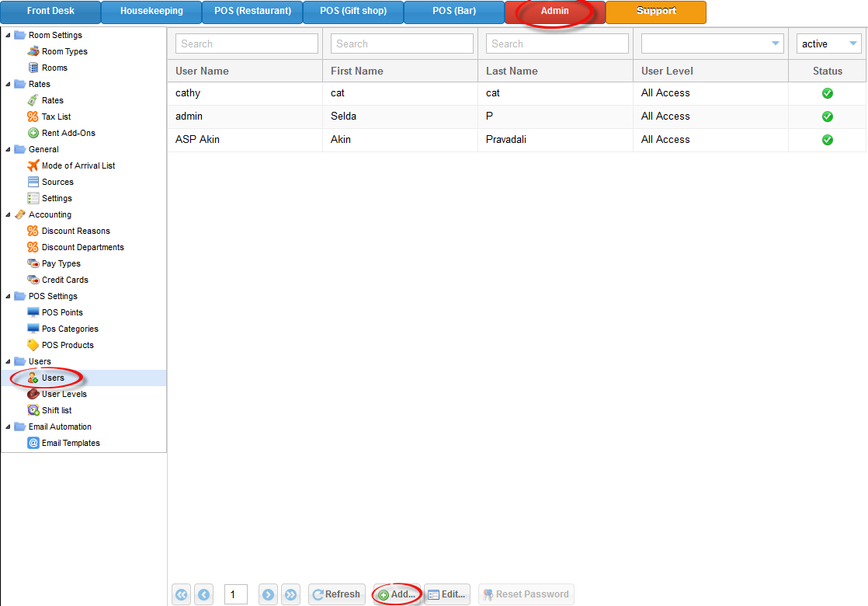868x606 pixels.
Task: Go to the next page arrow
Action: click(268, 594)
